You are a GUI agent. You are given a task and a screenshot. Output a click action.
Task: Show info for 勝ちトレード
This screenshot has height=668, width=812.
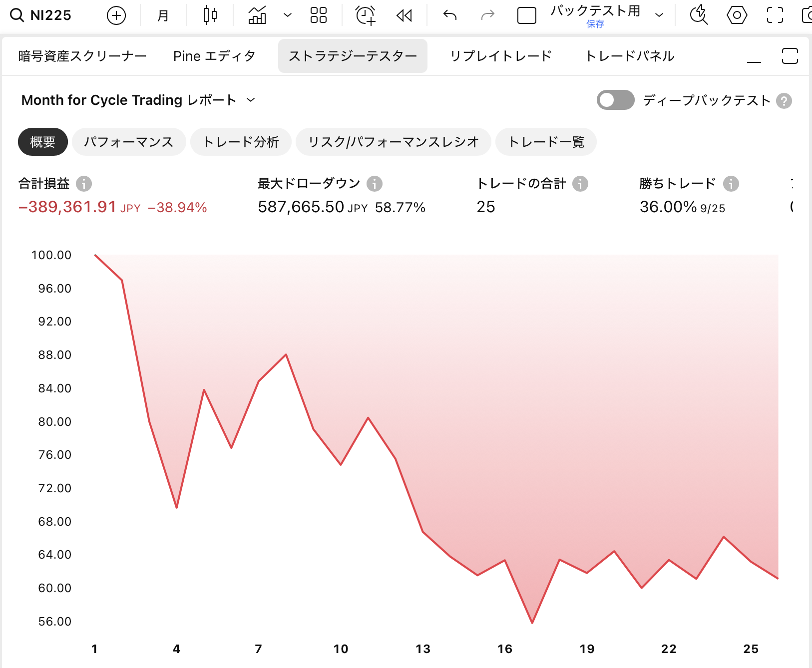coord(731,184)
